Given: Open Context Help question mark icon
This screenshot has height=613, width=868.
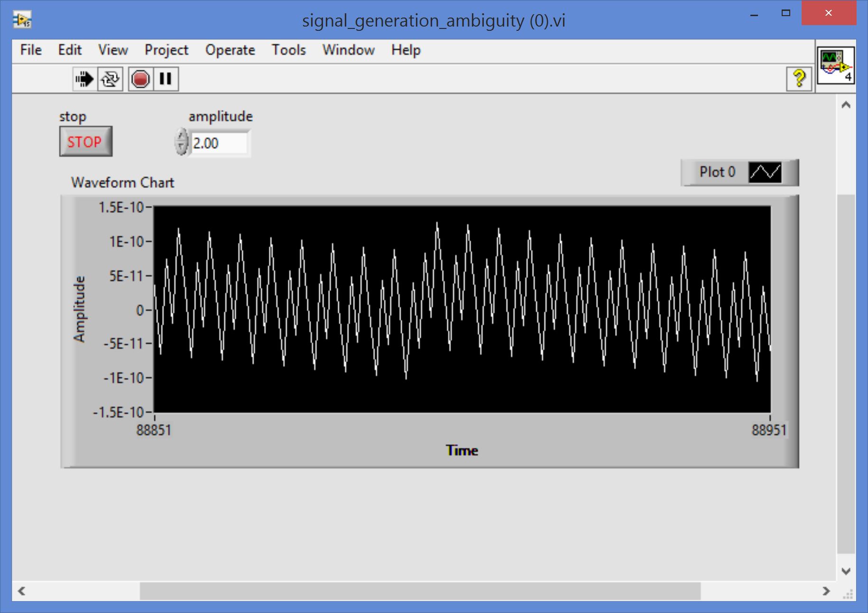Looking at the screenshot, I should click(x=799, y=78).
